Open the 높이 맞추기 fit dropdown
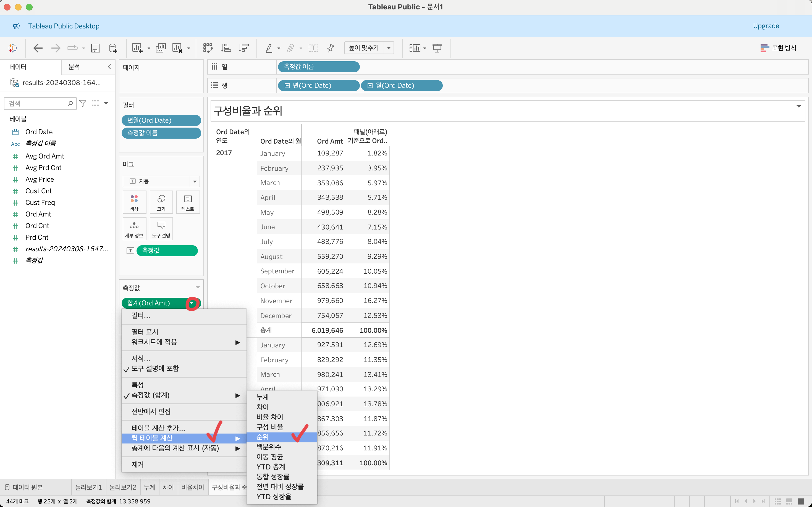812x507 pixels. (x=389, y=48)
